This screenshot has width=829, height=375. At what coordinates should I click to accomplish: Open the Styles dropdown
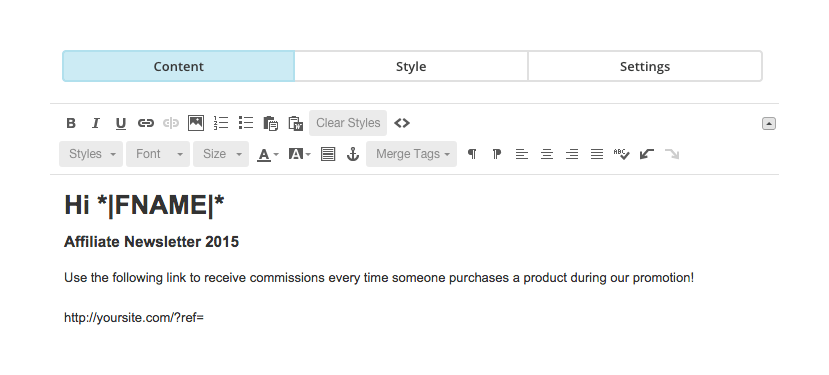(x=91, y=154)
